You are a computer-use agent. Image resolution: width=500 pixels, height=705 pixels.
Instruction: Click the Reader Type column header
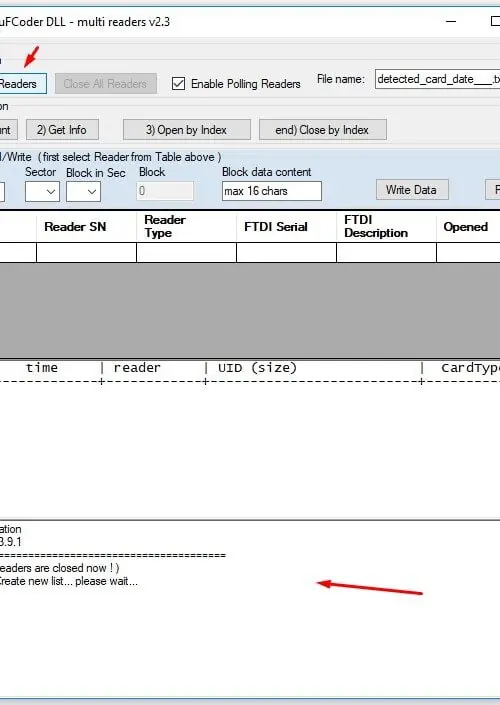(x=187, y=227)
